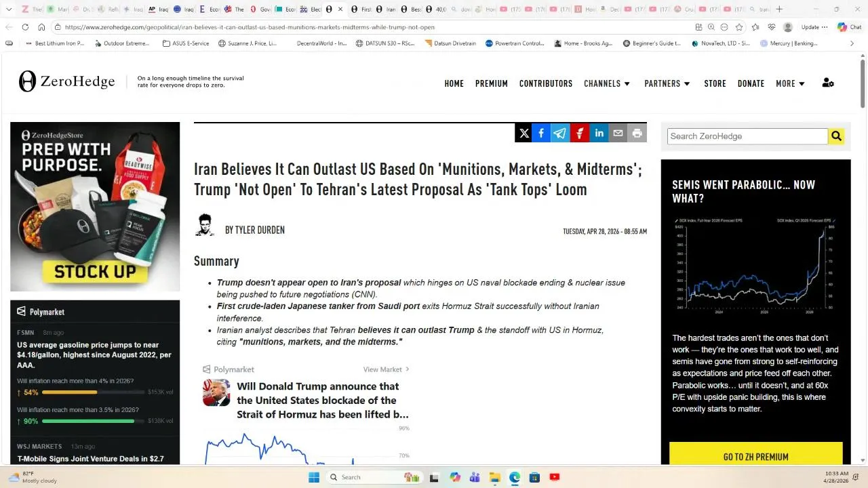Reload the page with browser refresh icon
The height and width of the screenshot is (488, 868).
pos(25,27)
